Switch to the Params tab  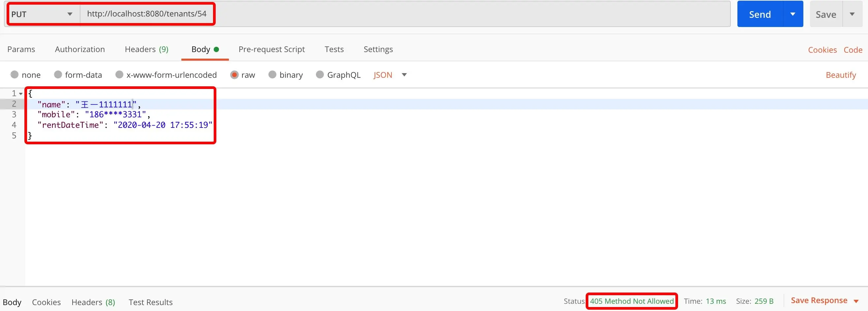point(21,49)
